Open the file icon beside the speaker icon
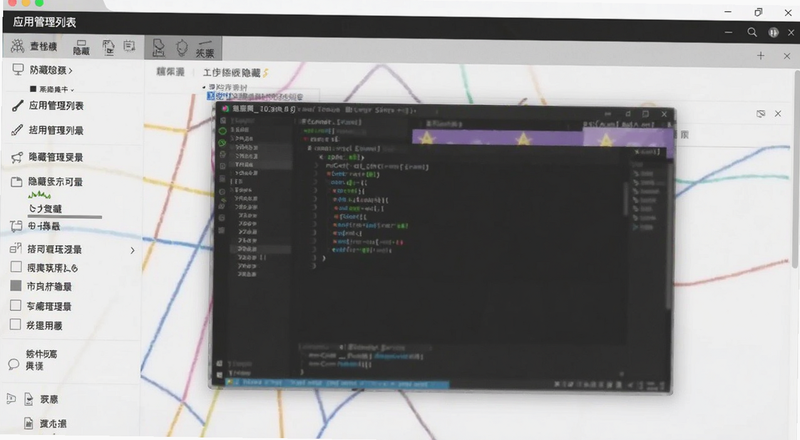Screen dimensions: 800x440 click(x=29, y=399)
